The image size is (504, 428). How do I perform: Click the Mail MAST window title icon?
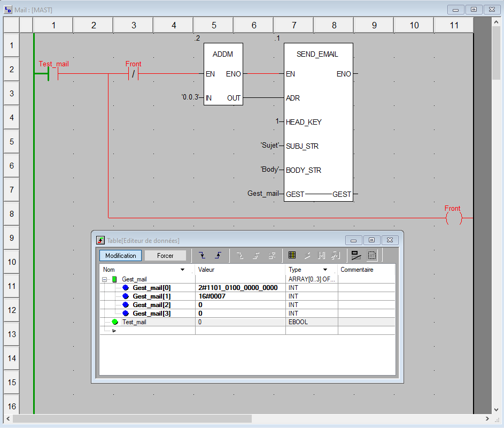click(x=8, y=10)
